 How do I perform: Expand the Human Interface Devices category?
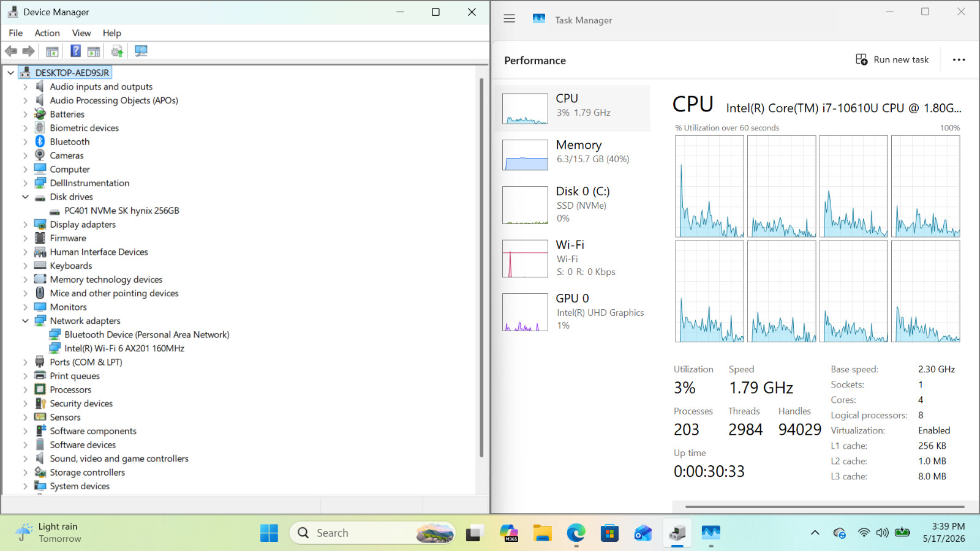tap(25, 252)
